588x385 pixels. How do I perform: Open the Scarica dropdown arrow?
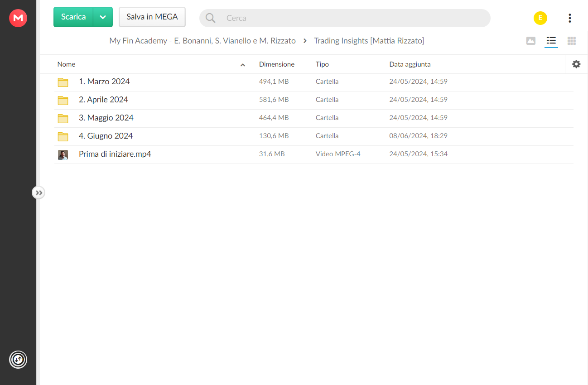pyautogui.click(x=103, y=17)
